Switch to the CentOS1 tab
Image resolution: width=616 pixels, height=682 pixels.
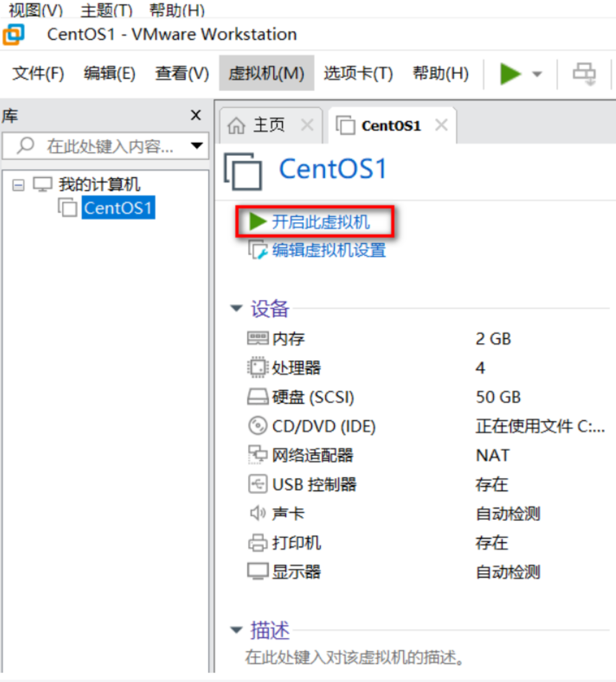click(x=392, y=126)
